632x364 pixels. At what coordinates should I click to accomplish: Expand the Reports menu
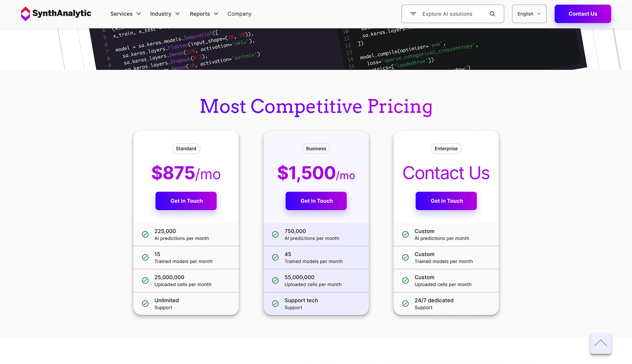pyautogui.click(x=204, y=14)
